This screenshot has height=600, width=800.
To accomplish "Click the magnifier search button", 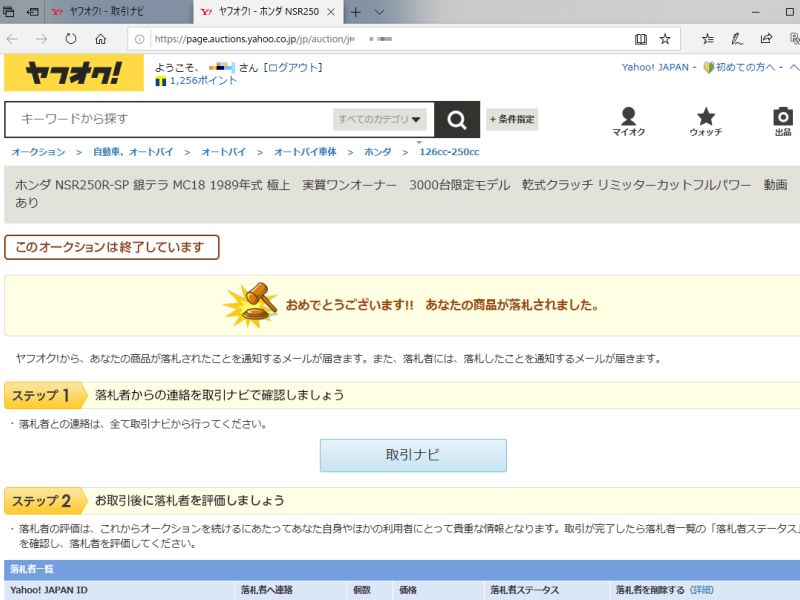I will pos(457,120).
